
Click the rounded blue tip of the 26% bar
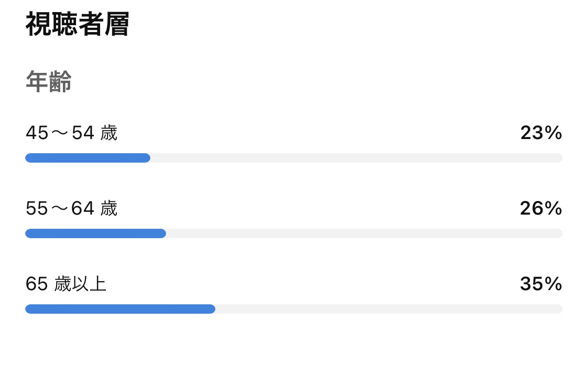tap(163, 233)
